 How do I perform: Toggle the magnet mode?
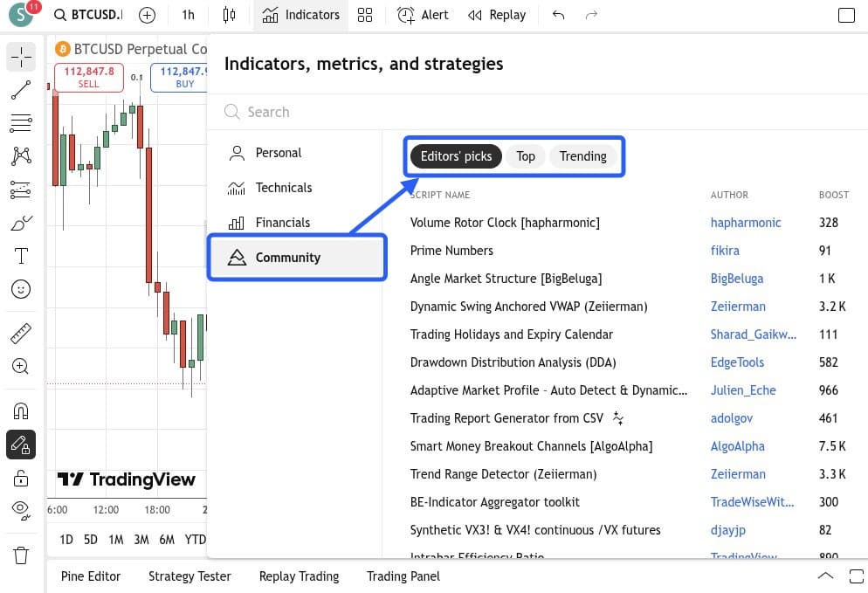click(x=21, y=410)
